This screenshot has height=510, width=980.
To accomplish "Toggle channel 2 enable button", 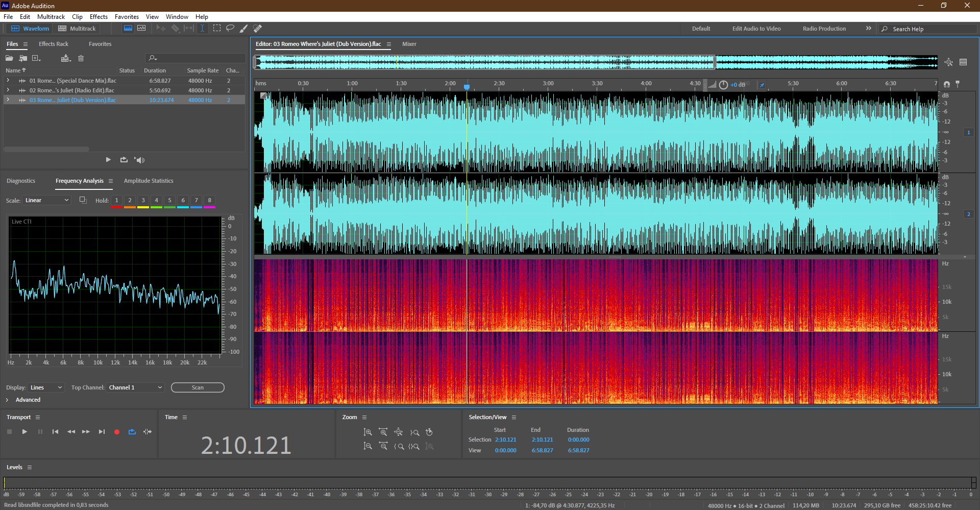I will pos(969,214).
